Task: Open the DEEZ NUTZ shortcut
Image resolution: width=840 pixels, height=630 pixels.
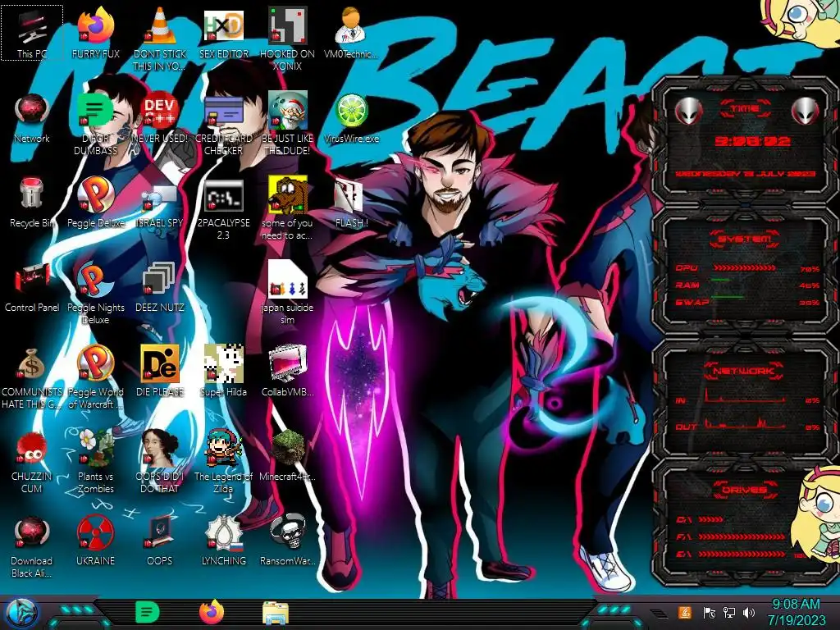Action: (160, 287)
